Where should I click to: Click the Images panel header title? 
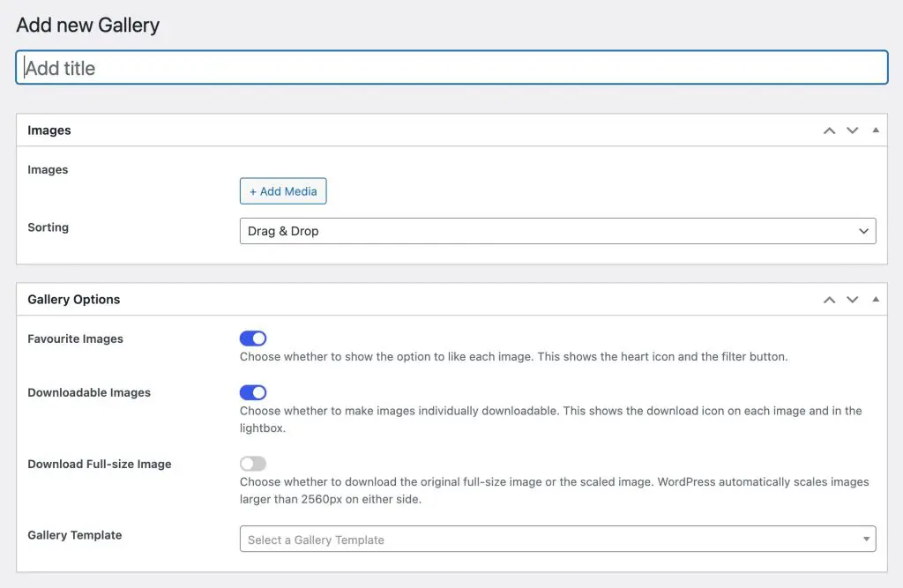point(49,130)
